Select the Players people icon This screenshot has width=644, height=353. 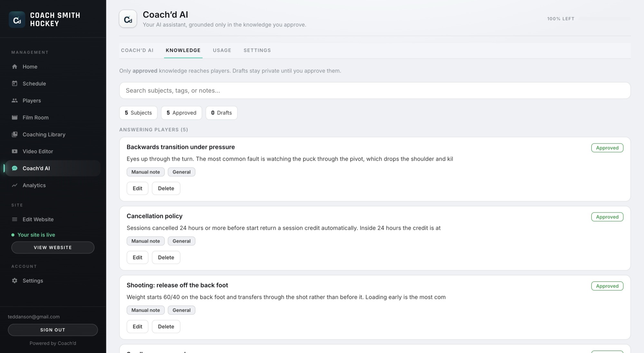(14, 100)
